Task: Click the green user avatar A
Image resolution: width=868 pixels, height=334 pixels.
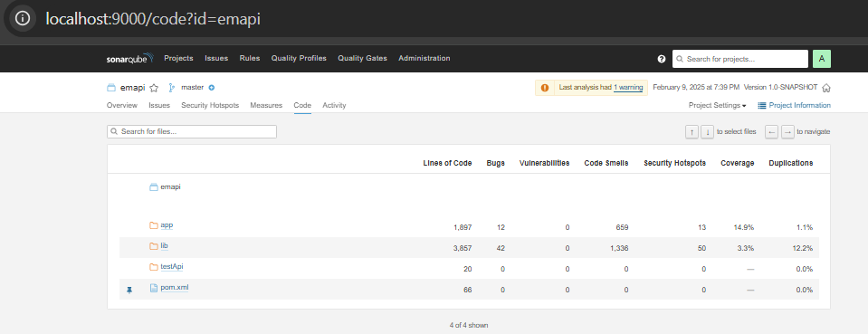Action: point(822,59)
